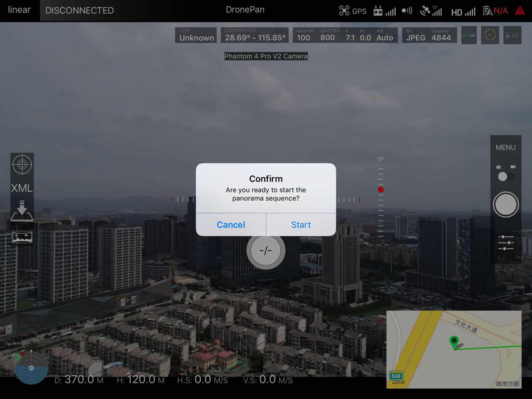The height and width of the screenshot is (399, 532).
Task: Tap the 'linear' mode label
Action: point(19,10)
